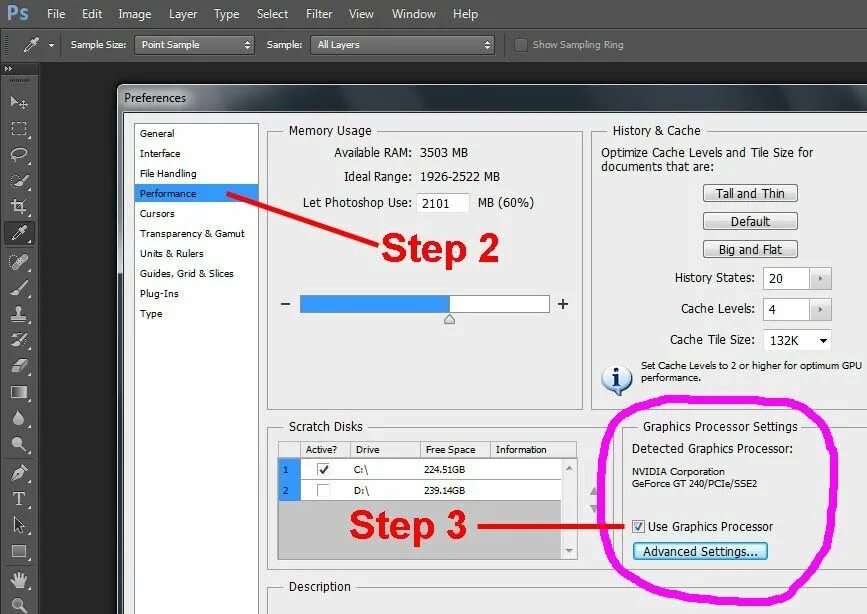Select the Clone Stamp tool

pos(19,314)
